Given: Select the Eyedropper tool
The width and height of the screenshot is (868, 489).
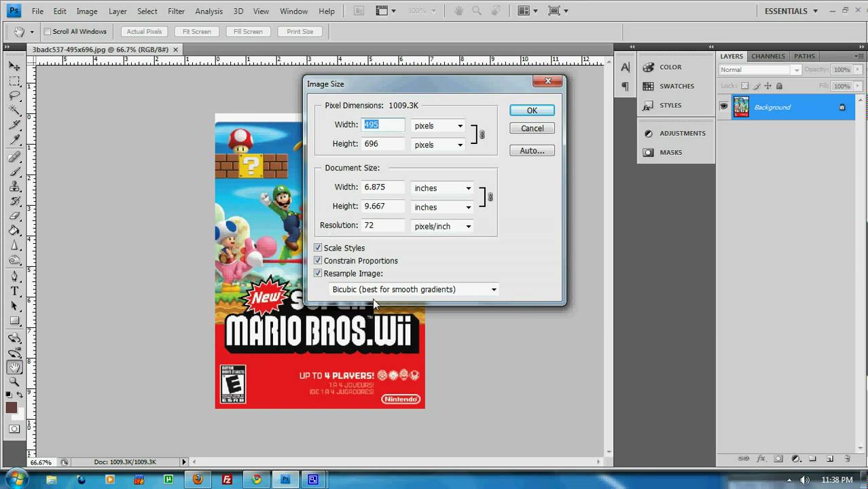Looking at the screenshot, I should coord(14,140).
